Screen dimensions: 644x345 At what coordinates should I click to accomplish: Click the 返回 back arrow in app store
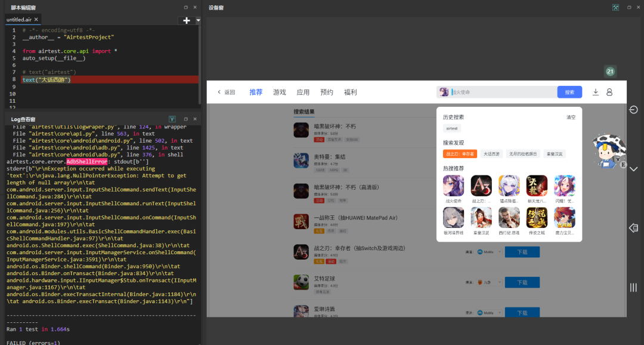tap(226, 92)
